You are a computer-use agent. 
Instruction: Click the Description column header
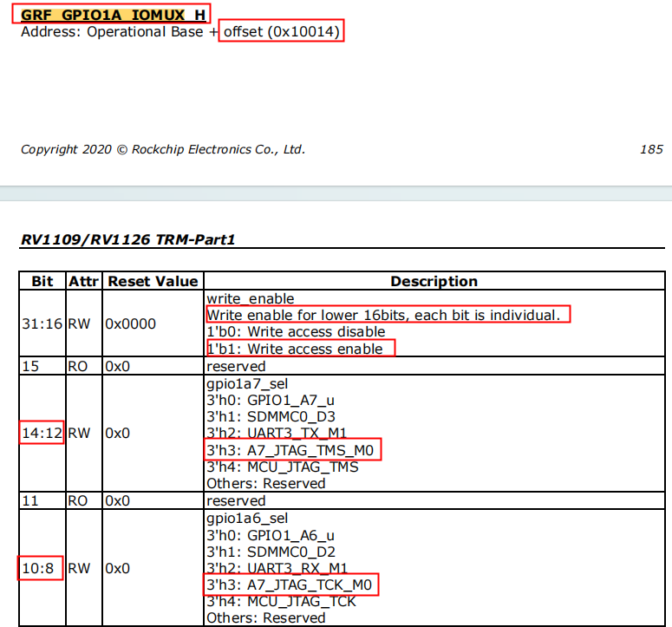[x=434, y=281]
